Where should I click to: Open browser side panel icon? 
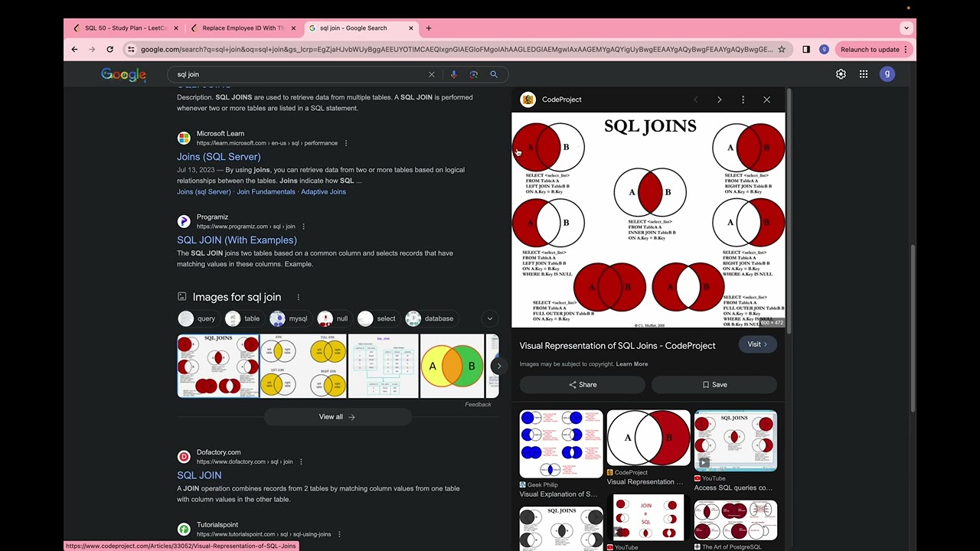click(806, 49)
